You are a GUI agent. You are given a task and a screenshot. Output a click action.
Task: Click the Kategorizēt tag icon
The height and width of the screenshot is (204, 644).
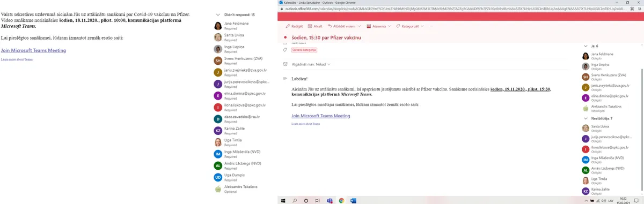[x=398, y=26]
